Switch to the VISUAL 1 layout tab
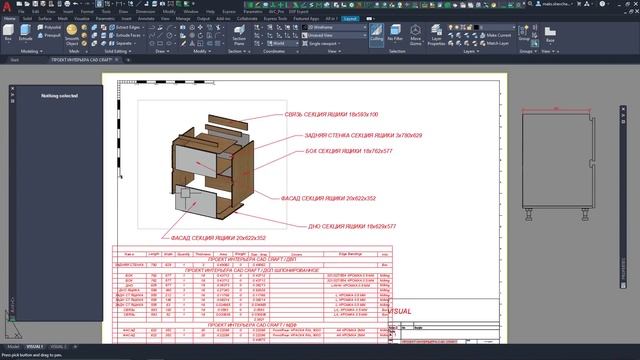The height and width of the screenshot is (360, 640). 34,347
